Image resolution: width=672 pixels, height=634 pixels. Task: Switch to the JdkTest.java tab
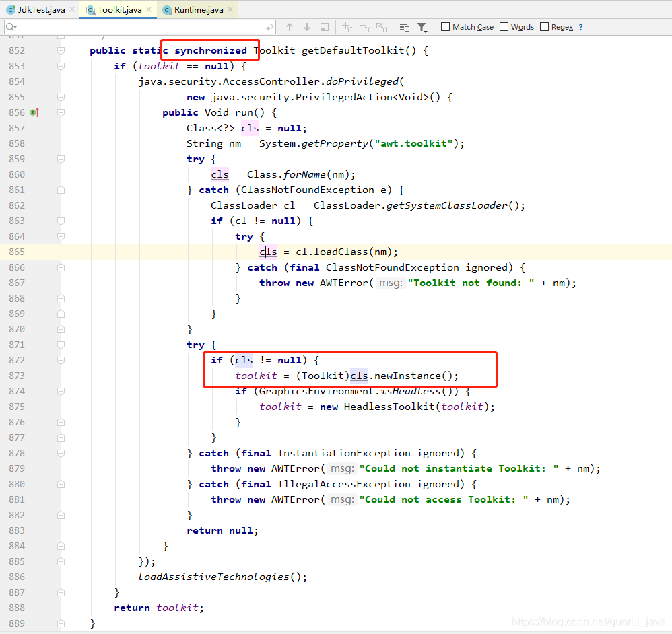tap(42, 10)
